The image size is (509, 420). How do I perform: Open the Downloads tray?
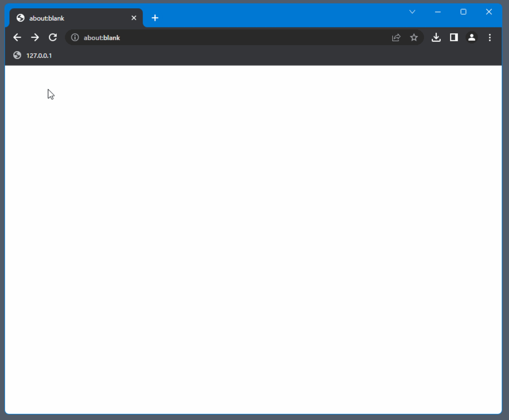(436, 38)
